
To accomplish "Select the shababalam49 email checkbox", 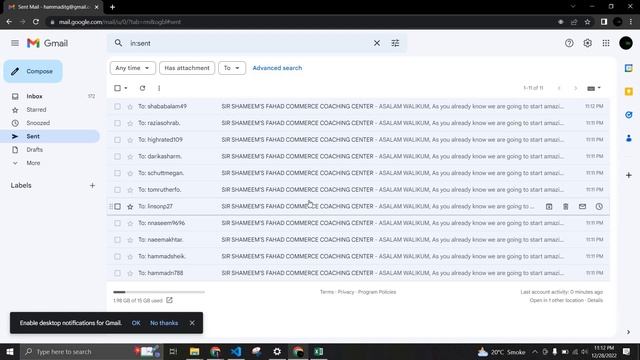I will pyautogui.click(x=118, y=106).
